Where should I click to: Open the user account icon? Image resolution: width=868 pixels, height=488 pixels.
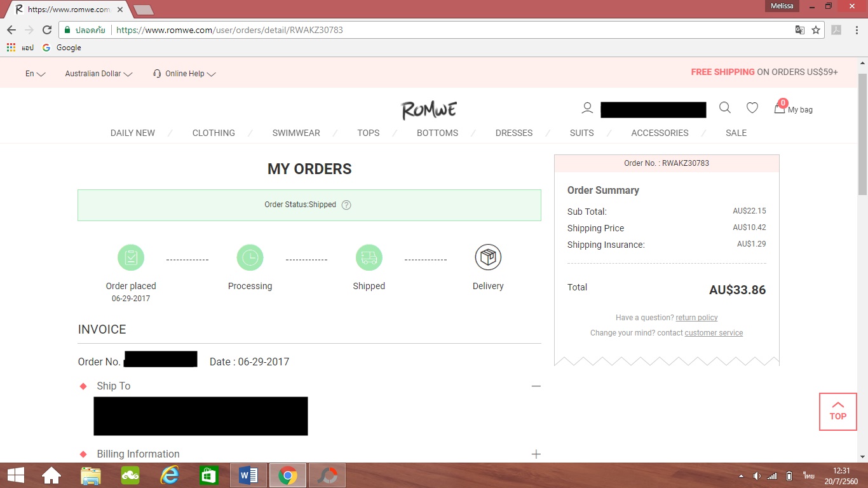587,109
